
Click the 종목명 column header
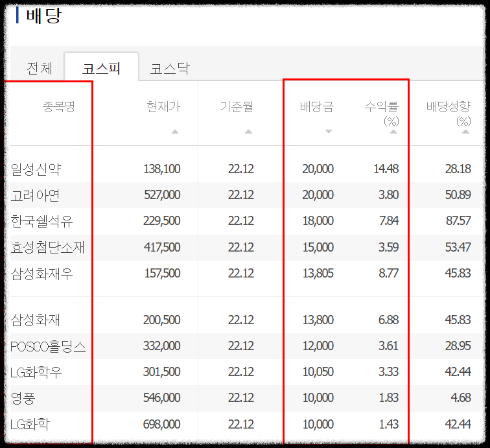click(59, 106)
